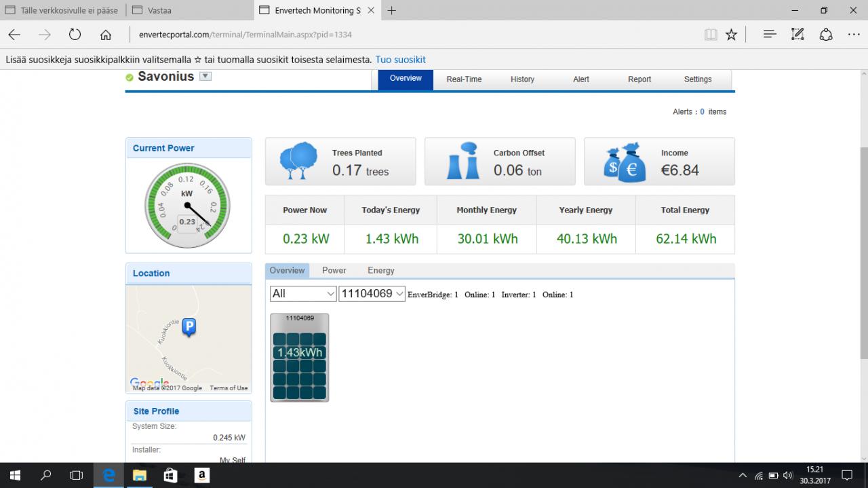Open Edge More actions ellipsis
868x488 pixels.
(x=854, y=35)
